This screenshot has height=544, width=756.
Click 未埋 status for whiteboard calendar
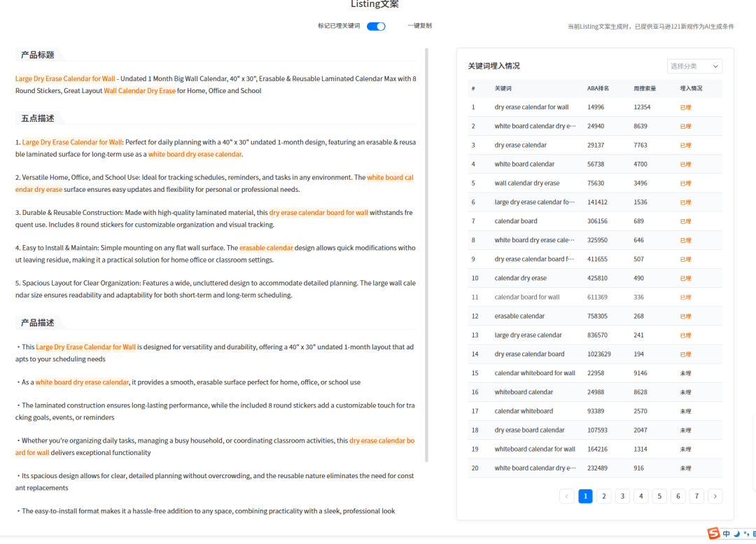pyautogui.click(x=685, y=392)
